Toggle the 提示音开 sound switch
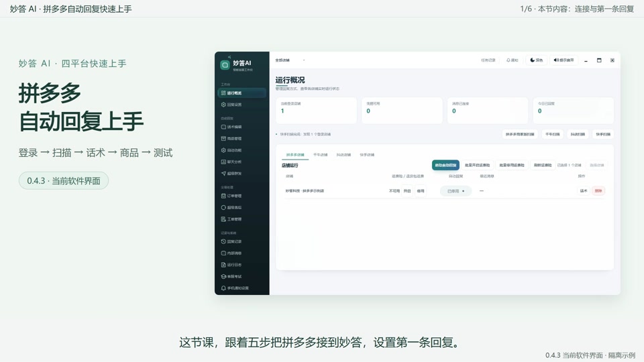This screenshot has width=644, height=362. coord(563,60)
